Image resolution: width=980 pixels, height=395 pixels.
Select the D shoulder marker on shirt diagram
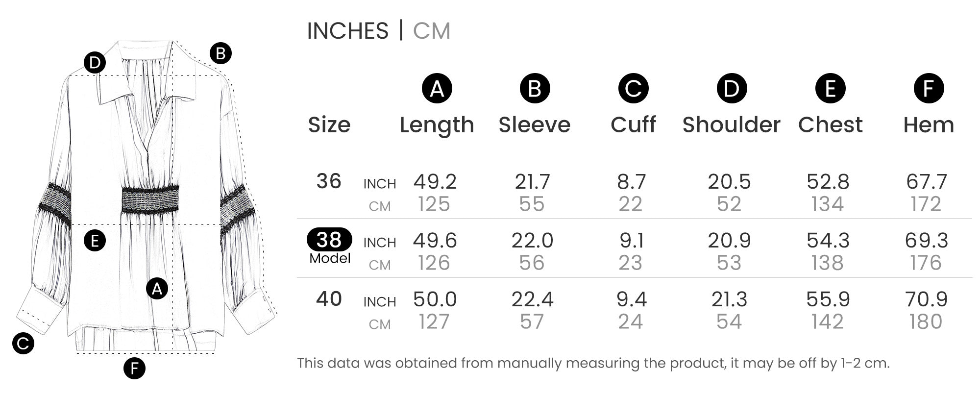(x=95, y=63)
